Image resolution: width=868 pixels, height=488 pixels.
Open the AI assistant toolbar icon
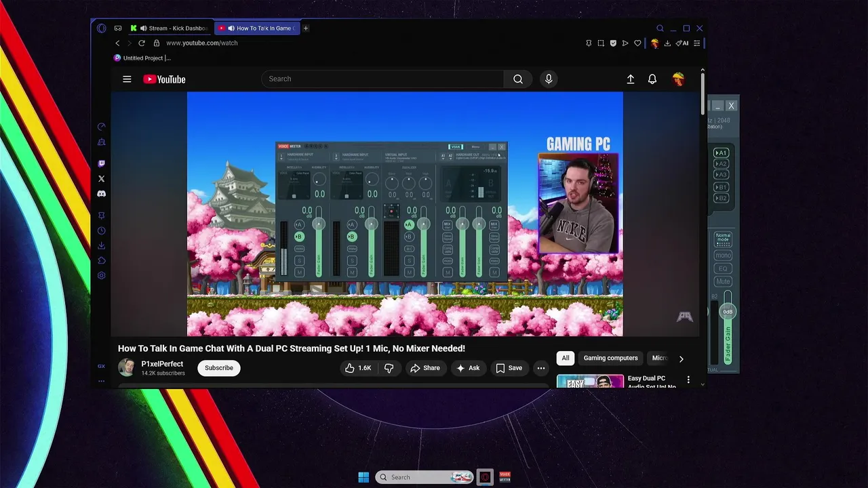coord(682,43)
